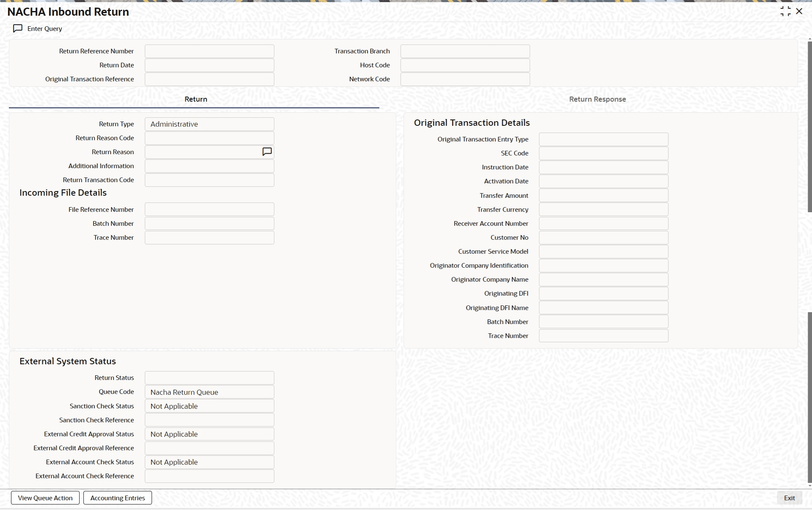
Task: Focus the External Account Check Reference field
Action: coord(210,476)
